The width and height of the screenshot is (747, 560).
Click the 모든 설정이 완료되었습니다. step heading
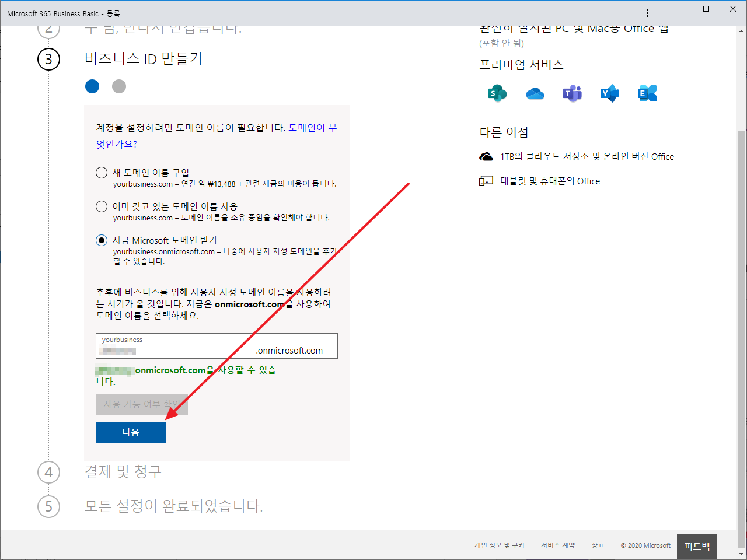pos(174,506)
